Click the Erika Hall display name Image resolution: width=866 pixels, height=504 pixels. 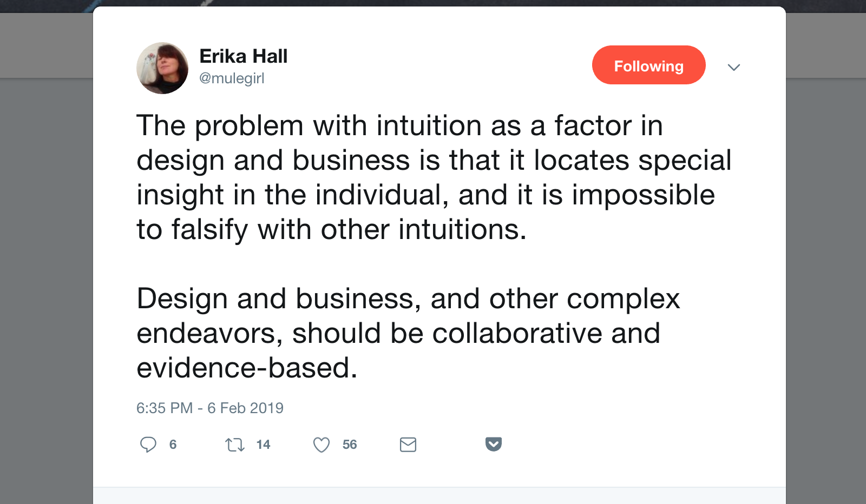pos(243,56)
